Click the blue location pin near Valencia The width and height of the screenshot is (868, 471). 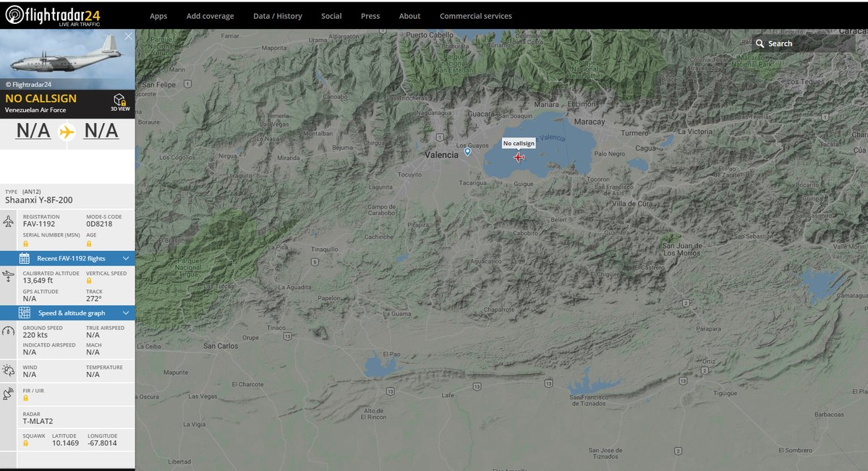coord(468,152)
